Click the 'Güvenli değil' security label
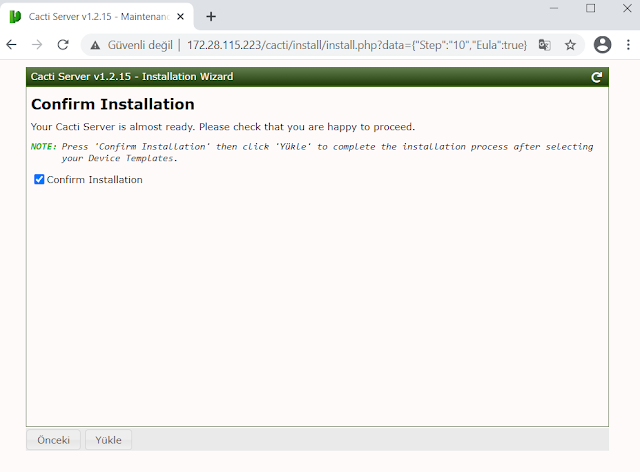This screenshot has width=640, height=472. pos(140,45)
